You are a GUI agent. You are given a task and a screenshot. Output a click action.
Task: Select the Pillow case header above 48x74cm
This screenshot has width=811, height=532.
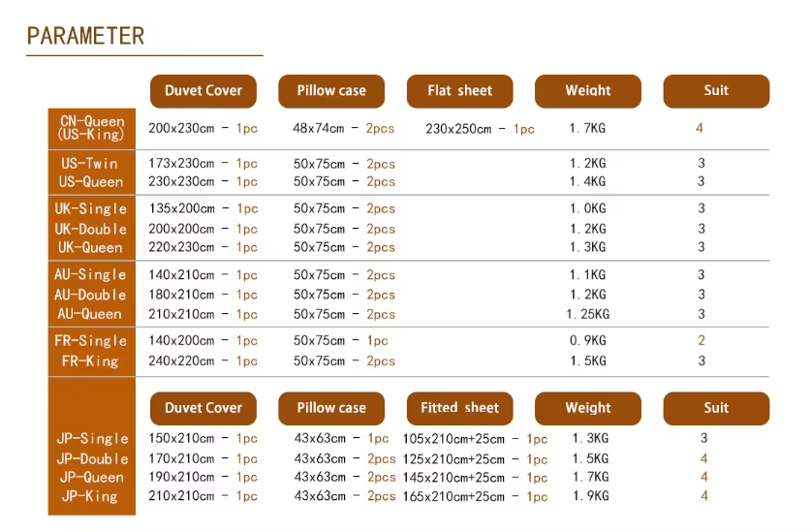[x=331, y=91]
